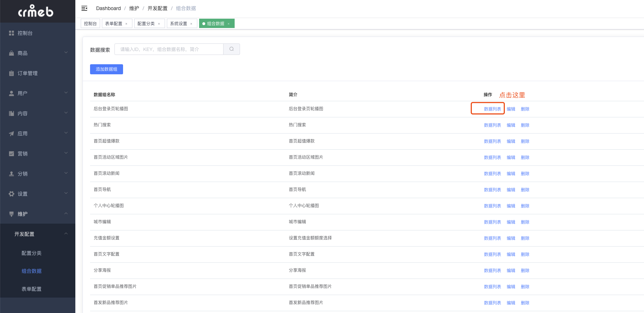
Task: Open 数据列表 for 首页文字配置
Action: coord(492,254)
